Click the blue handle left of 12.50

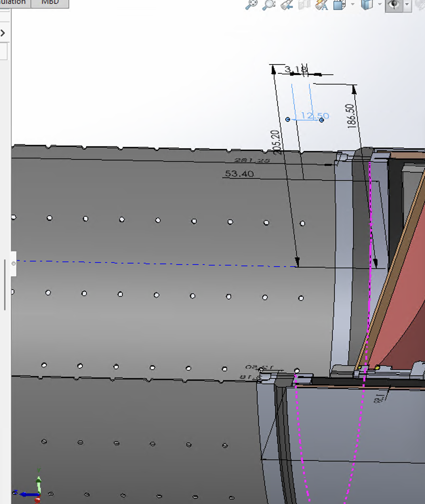pos(288,119)
